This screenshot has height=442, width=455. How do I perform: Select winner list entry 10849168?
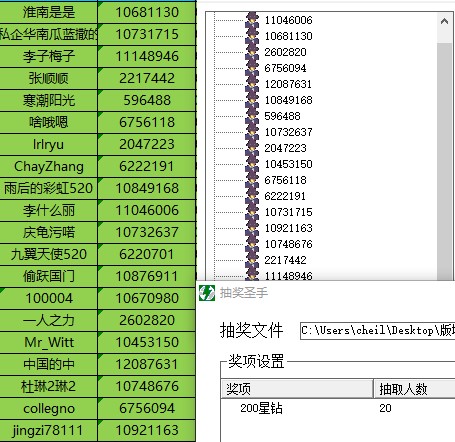(x=289, y=100)
